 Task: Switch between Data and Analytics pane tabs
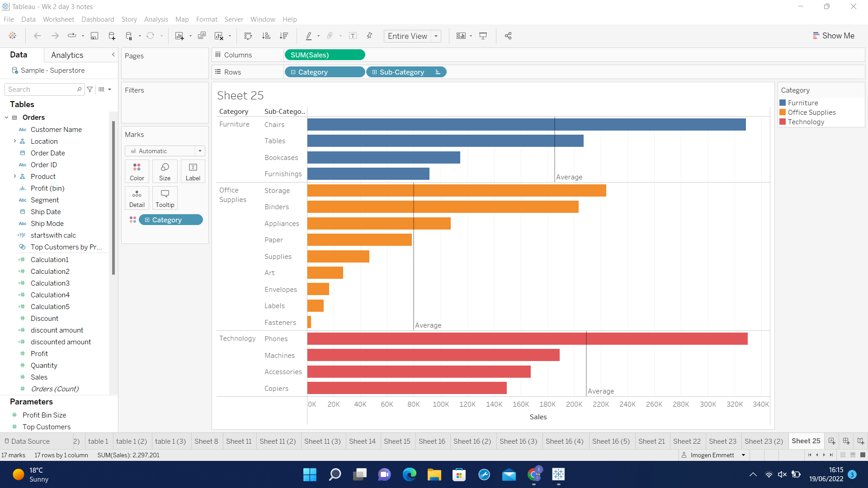[66, 55]
